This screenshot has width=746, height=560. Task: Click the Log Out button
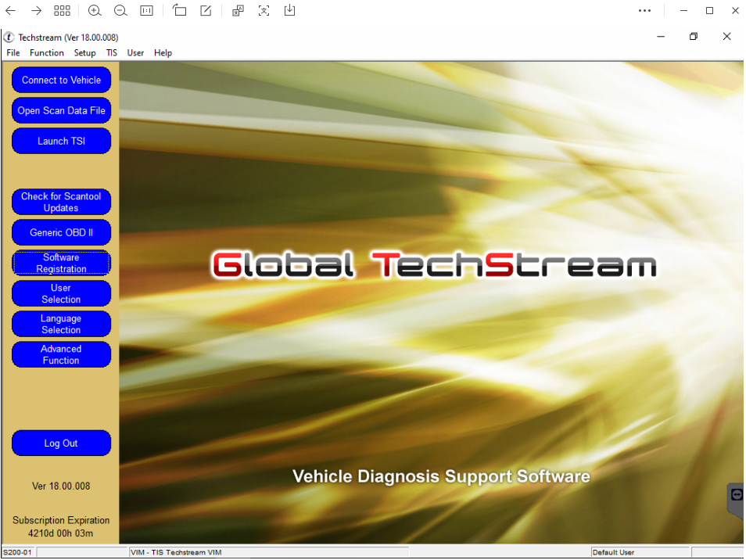pos(61,443)
